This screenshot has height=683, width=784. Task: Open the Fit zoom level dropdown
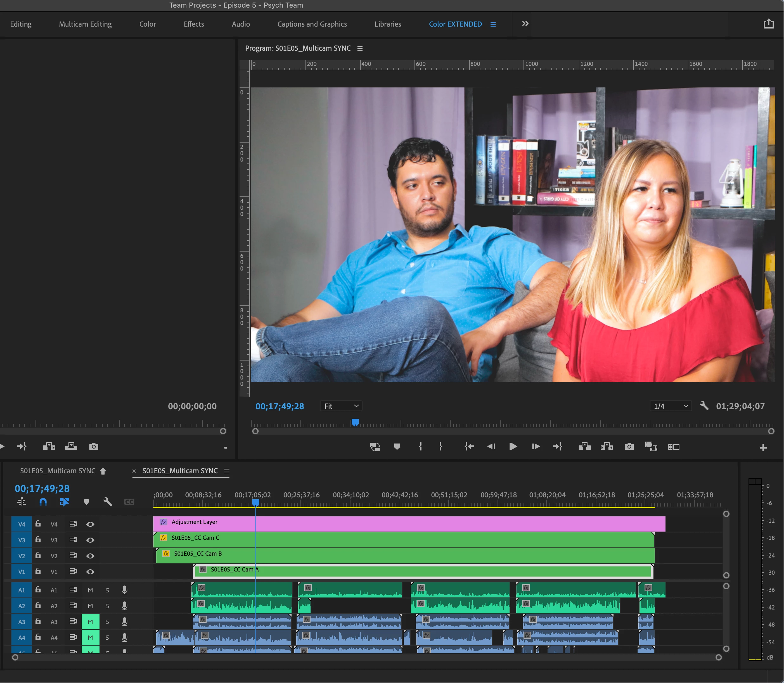pyautogui.click(x=341, y=406)
